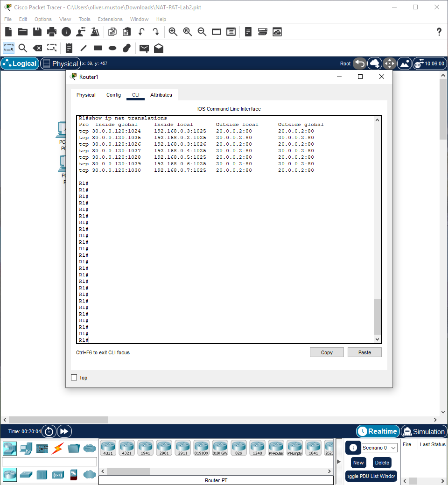Viewport: 448px width, 485px height.
Task: Click the Select tool icon
Action: click(9, 48)
